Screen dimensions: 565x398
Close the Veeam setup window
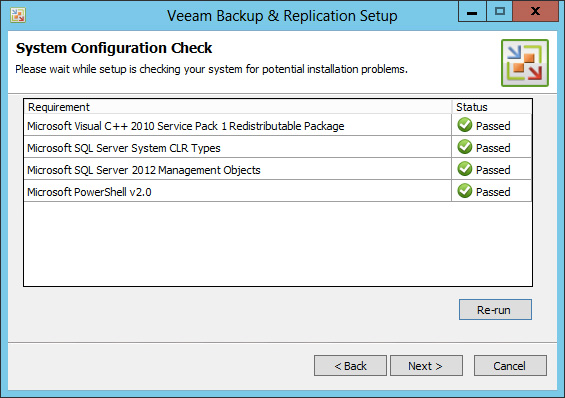pos(535,11)
